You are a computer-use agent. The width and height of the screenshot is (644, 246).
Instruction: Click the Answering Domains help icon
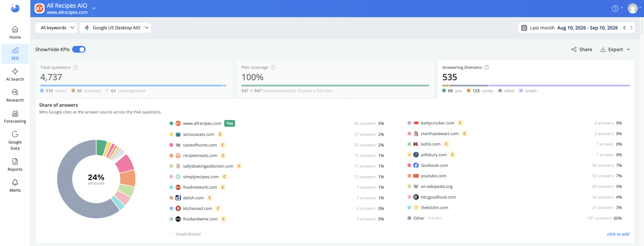pyautogui.click(x=487, y=67)
